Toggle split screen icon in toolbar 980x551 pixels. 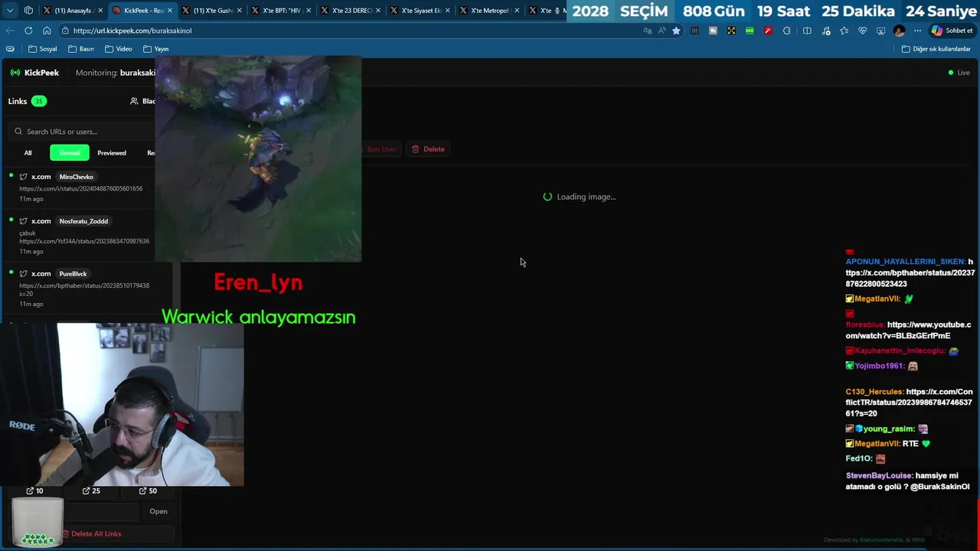807,31
